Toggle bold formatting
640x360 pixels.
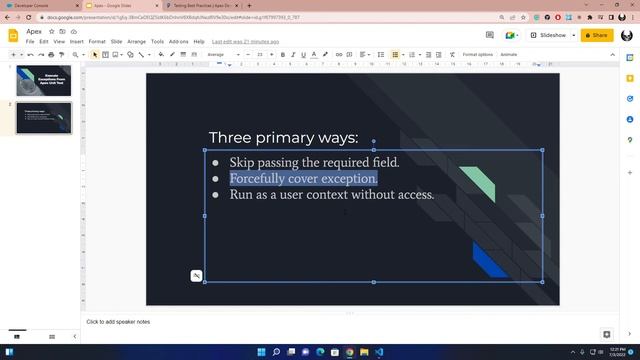click(x=282, y=54)
